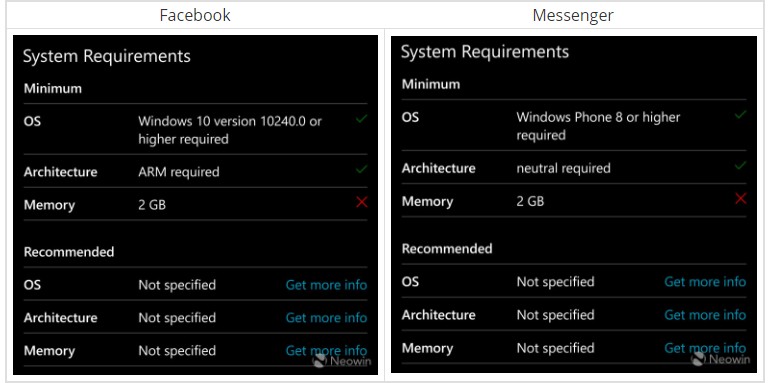Click the 2 GB memory value in Messenger panel
Screen dimensions: 770x383
click(x=530, y=201)
